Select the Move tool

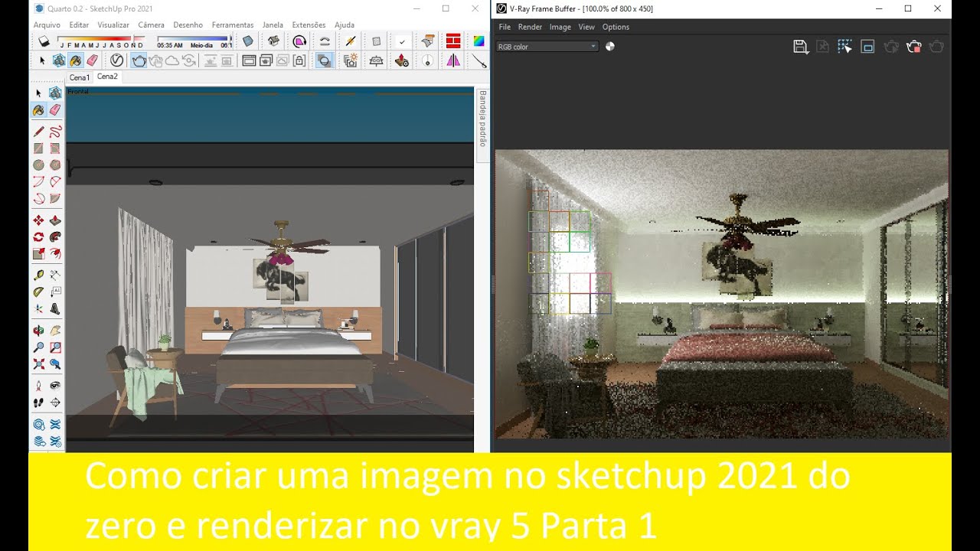(x=38, y=220)
